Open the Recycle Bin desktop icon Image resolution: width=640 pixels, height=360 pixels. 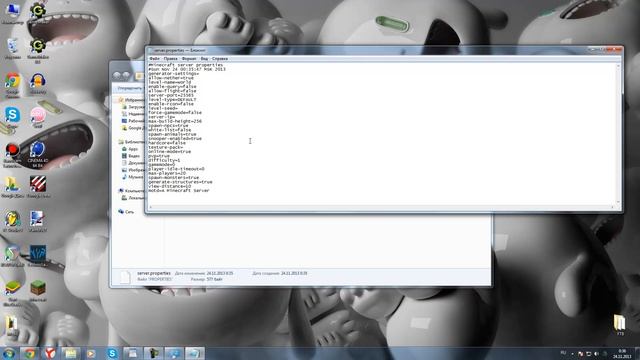13,48
